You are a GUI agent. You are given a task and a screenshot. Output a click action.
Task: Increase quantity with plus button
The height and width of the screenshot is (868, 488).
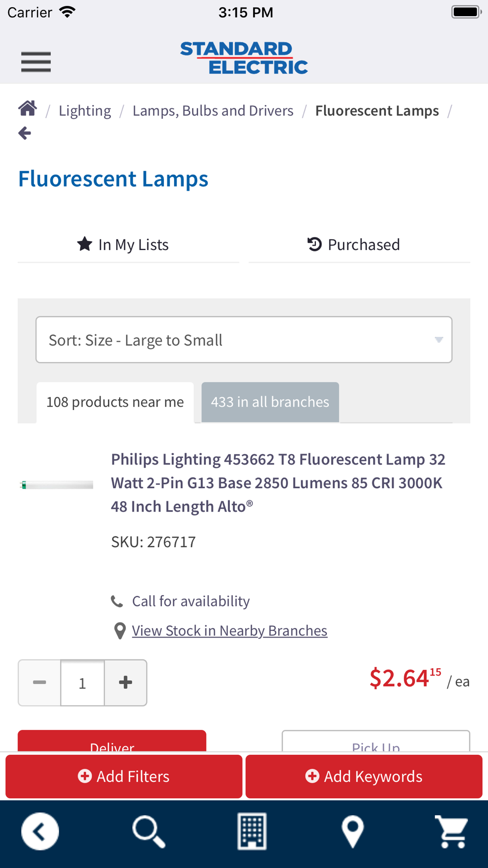pos(125,682)
